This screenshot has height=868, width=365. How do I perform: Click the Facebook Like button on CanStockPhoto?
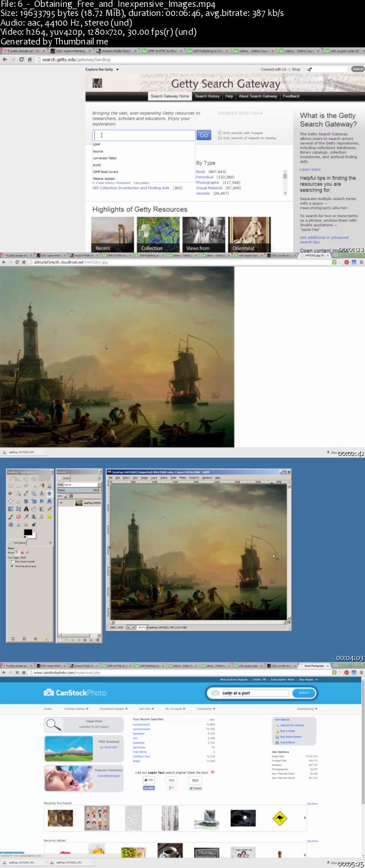click(149, 788)
